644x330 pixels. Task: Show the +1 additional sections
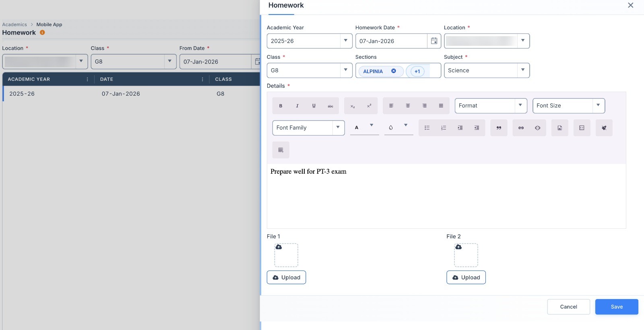417,71
